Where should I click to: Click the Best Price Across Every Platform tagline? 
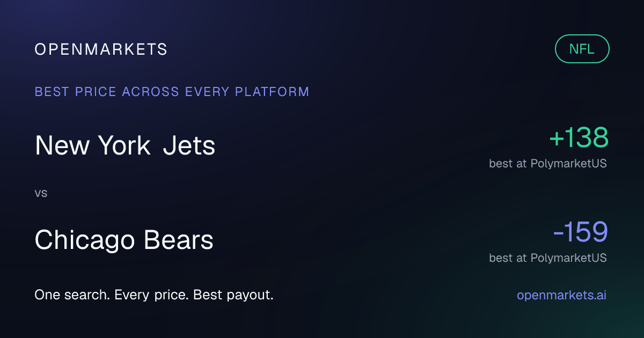(172, 92)
